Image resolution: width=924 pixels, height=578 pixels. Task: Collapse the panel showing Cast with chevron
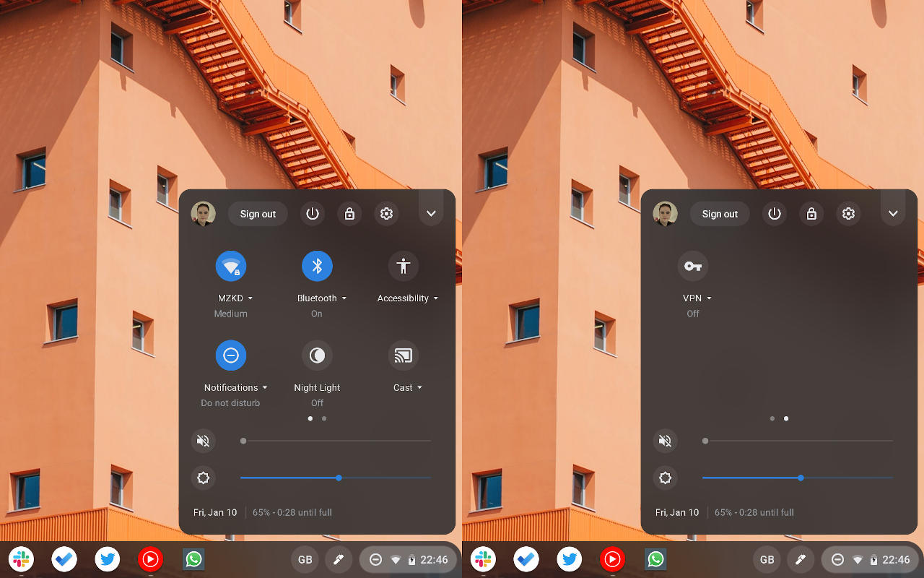(431, 214)
